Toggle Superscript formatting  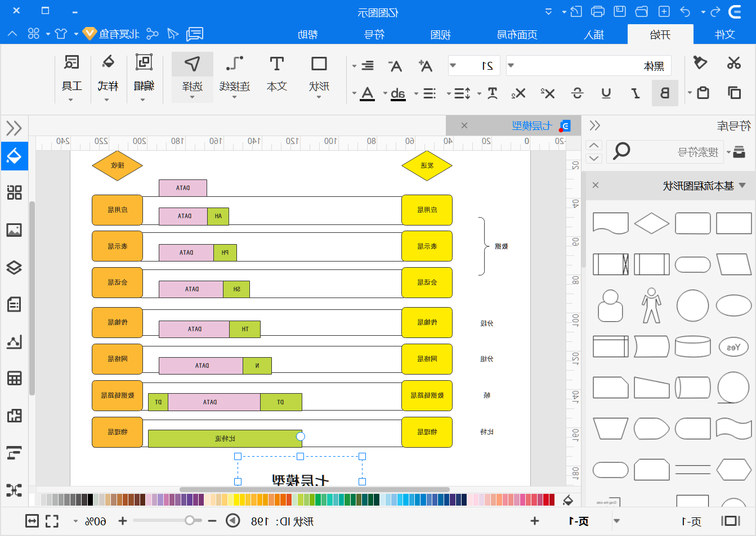(x=548, y=93)
